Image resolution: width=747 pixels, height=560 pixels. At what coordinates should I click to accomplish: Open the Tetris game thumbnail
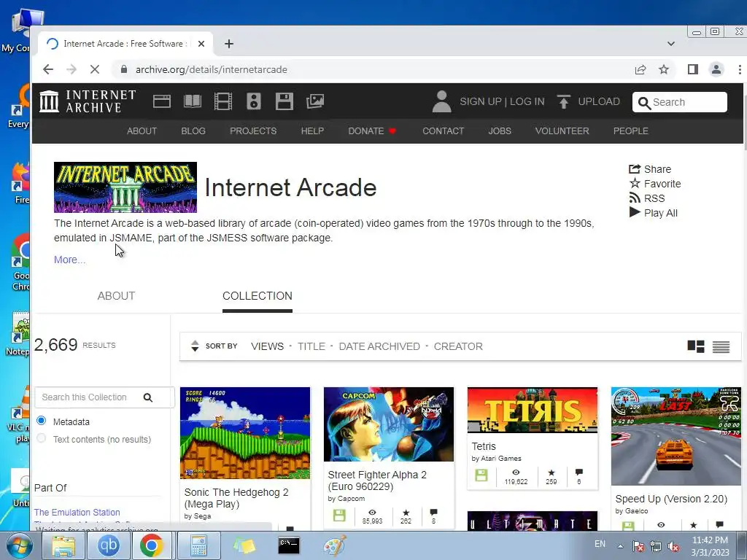click(532, 410)
